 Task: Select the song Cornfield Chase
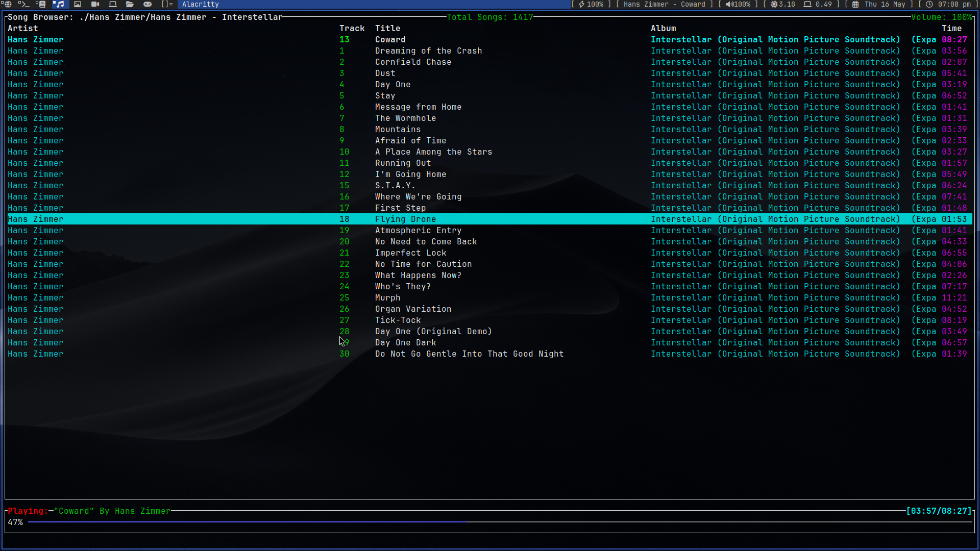(413, 62)
